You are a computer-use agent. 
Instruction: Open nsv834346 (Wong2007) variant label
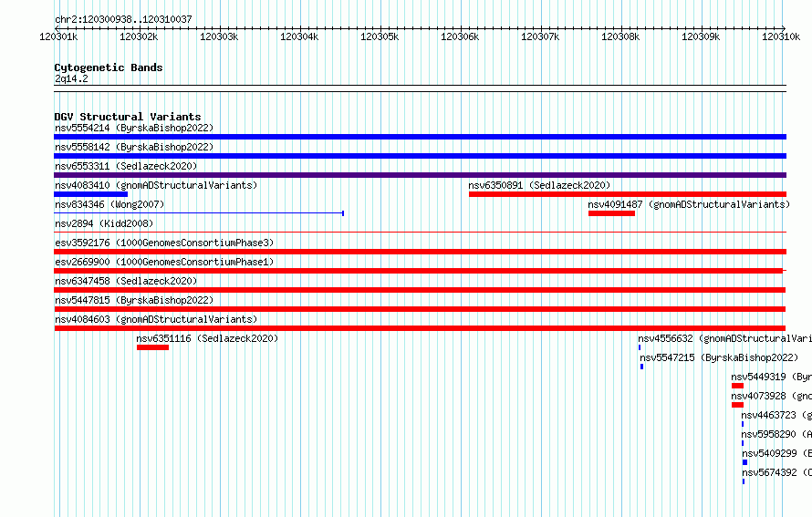[x=109, y=204]
